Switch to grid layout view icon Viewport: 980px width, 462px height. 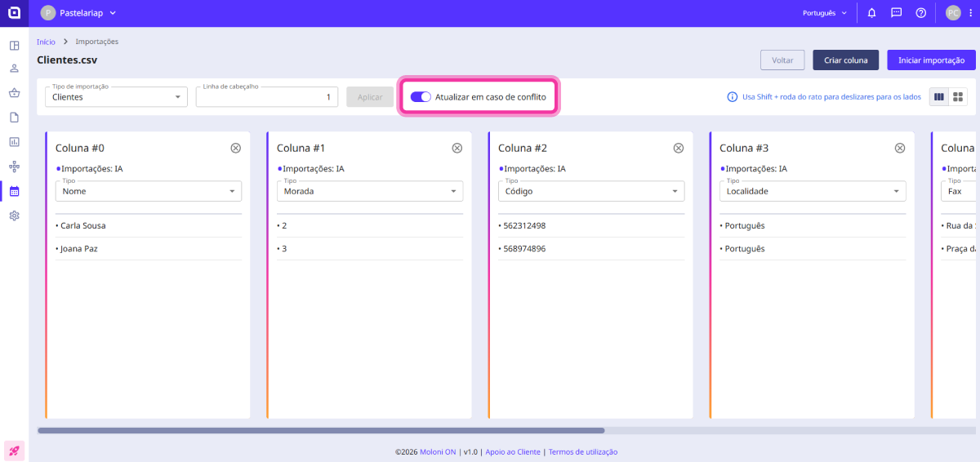click(958, 96)
